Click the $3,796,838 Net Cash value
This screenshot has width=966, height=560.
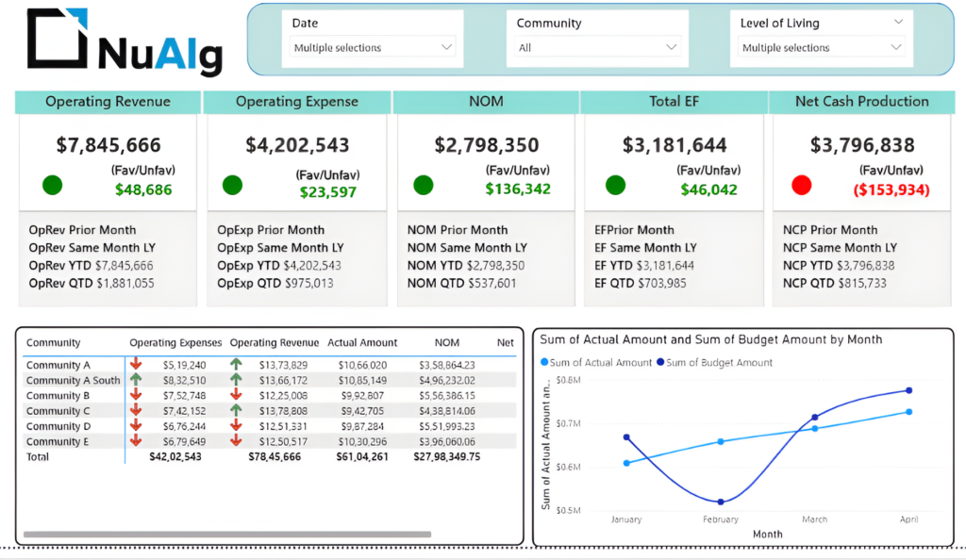tap(862, 145)
